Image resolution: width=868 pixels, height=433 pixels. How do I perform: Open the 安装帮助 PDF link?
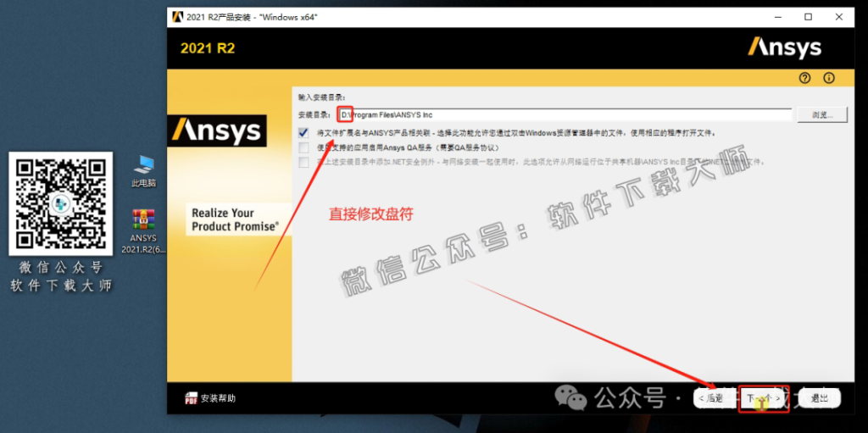(x=210, y=398)
